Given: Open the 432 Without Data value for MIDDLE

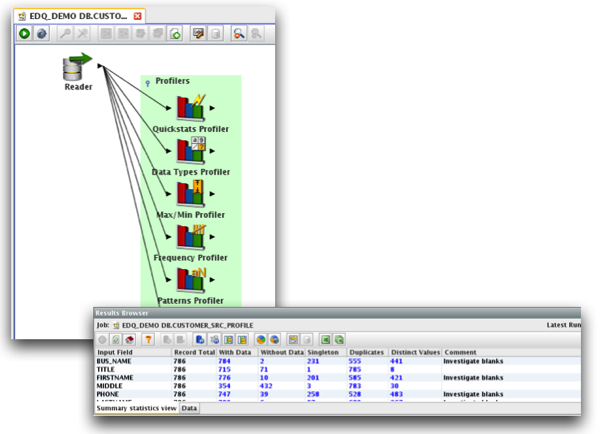Looking at the screenshot, I should pyautogui.click(x=266, y=386).
